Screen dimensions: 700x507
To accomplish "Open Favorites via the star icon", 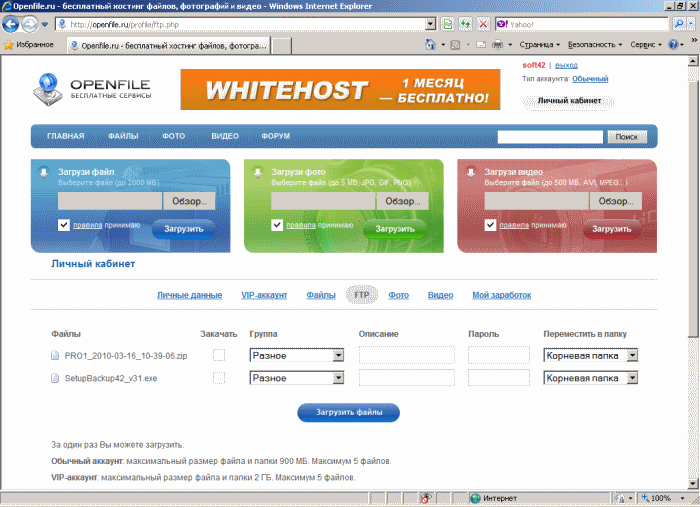I will point(8,45).
